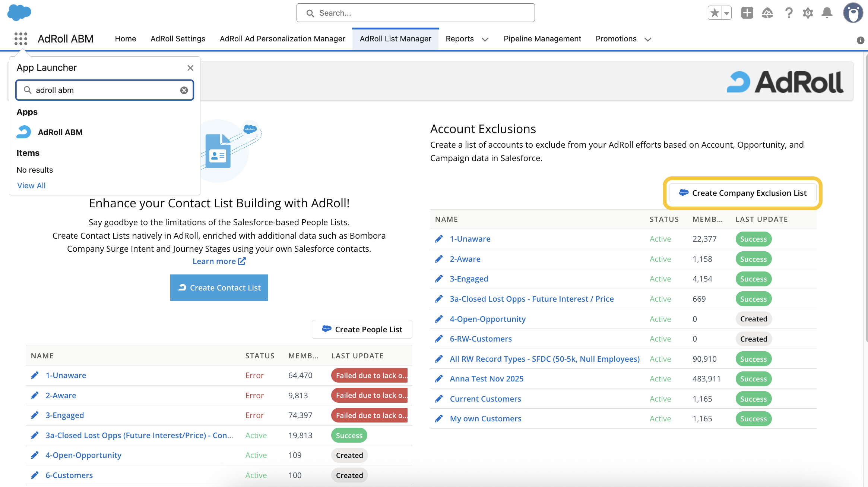This screenshot has width=868, height=487.
Task: Click Create Company Exclusion List button
Action: (742, 193)
